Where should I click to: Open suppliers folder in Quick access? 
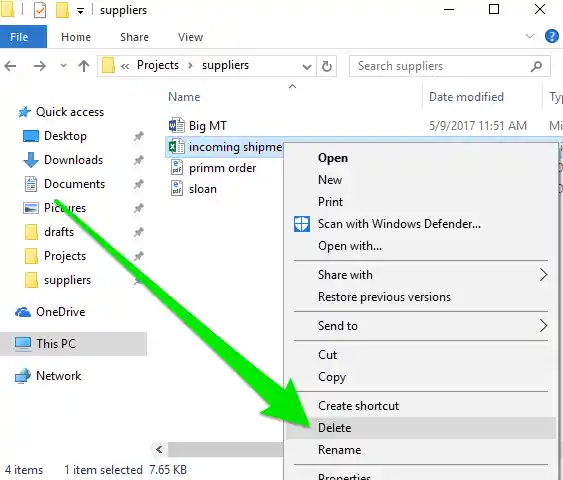click(67, 280)
